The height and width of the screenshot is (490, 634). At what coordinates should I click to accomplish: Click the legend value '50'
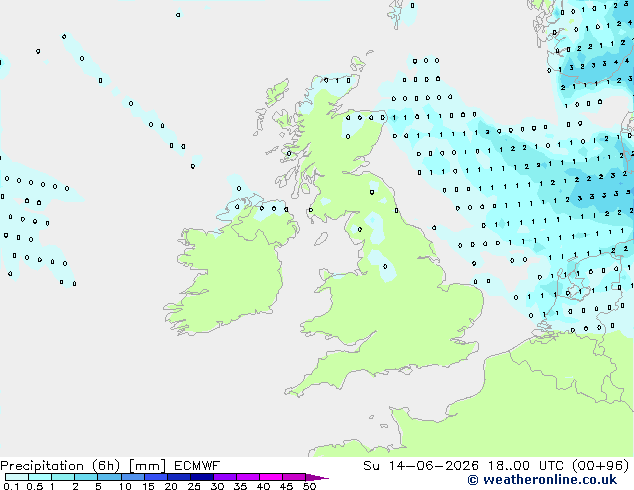(309, 486)
